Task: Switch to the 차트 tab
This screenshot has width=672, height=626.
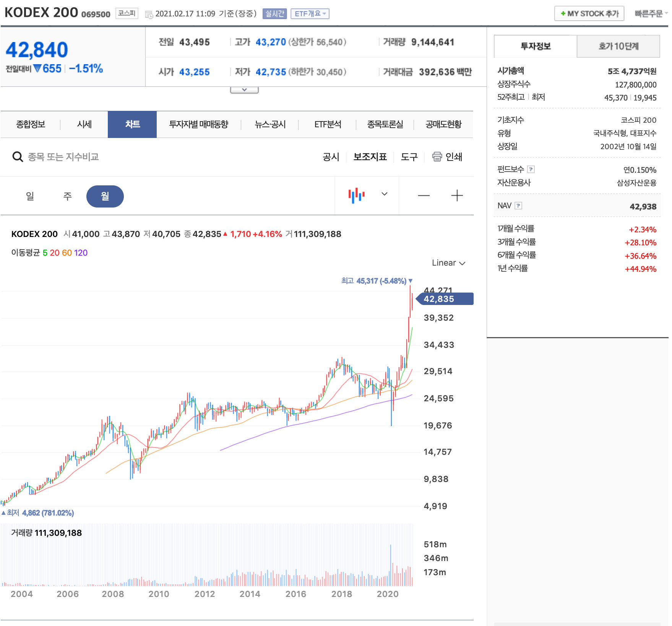Action: pos(132,124)
